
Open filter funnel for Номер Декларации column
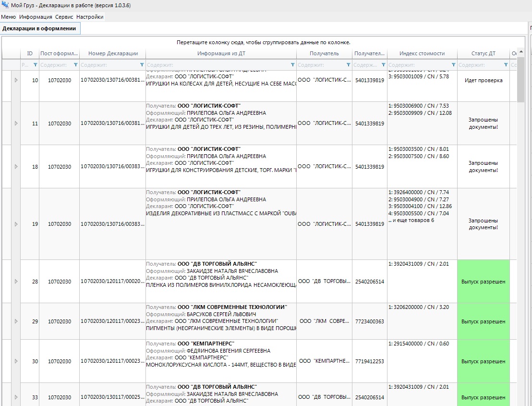pos(142,64)
